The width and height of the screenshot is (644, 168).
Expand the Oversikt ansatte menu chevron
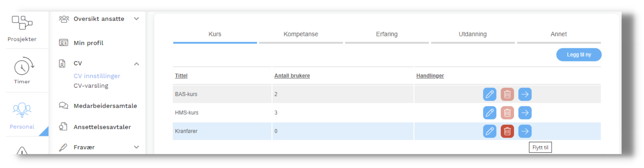137,19
